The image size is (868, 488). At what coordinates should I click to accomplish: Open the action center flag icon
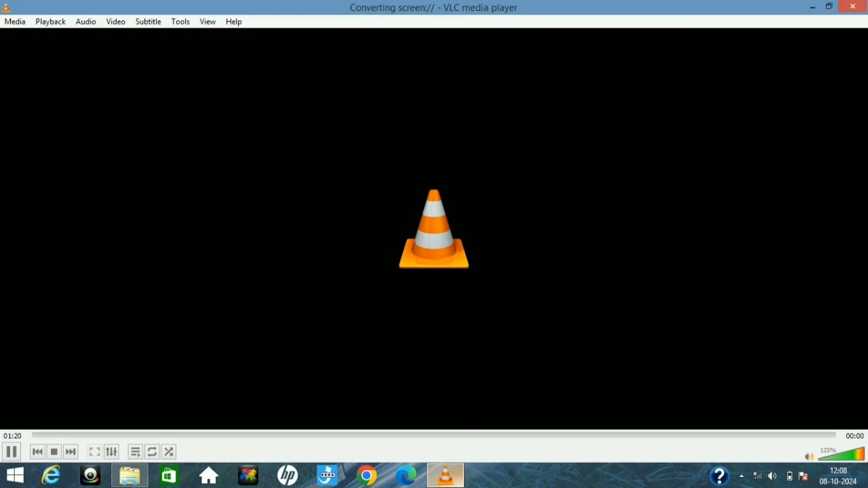tap(804, 476)
